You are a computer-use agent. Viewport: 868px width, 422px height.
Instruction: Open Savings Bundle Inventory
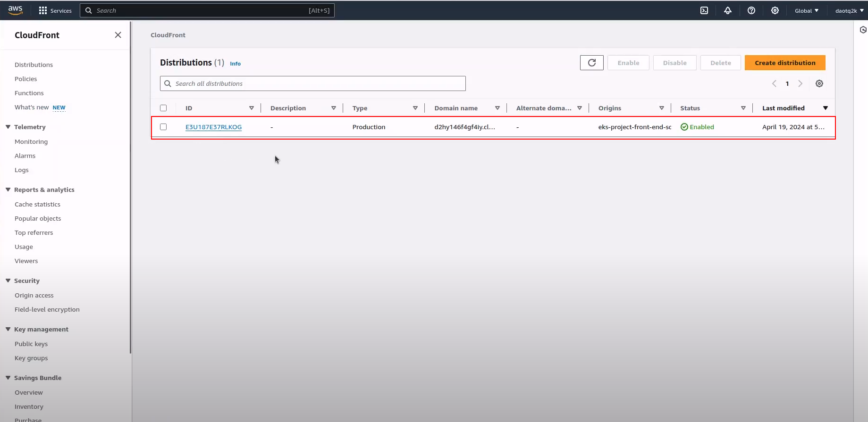click(29, 406)
